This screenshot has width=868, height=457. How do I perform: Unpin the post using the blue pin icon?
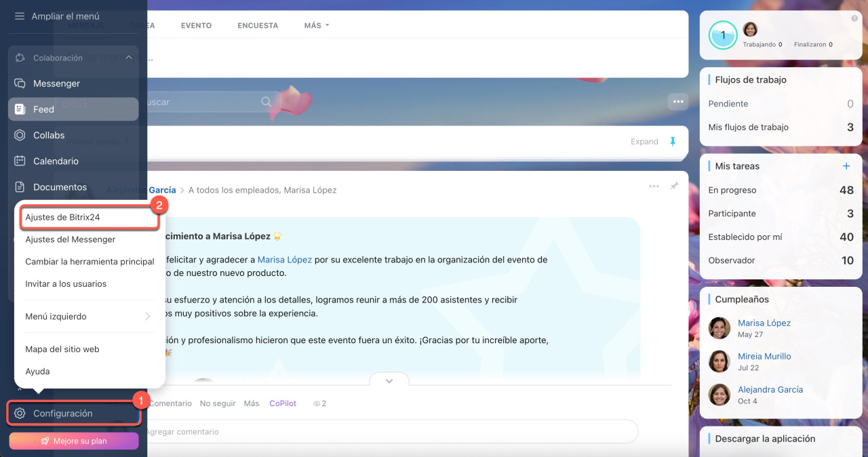673,142
